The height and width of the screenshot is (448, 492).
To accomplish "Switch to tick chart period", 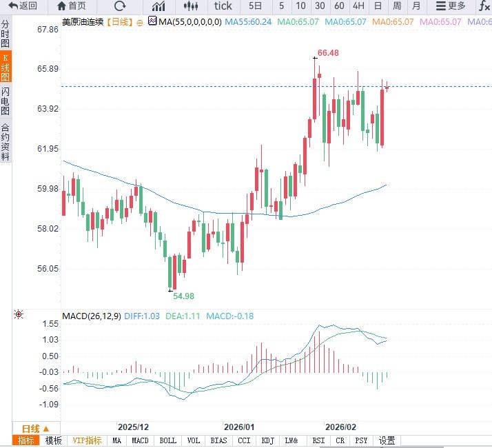I will [223, 6].
